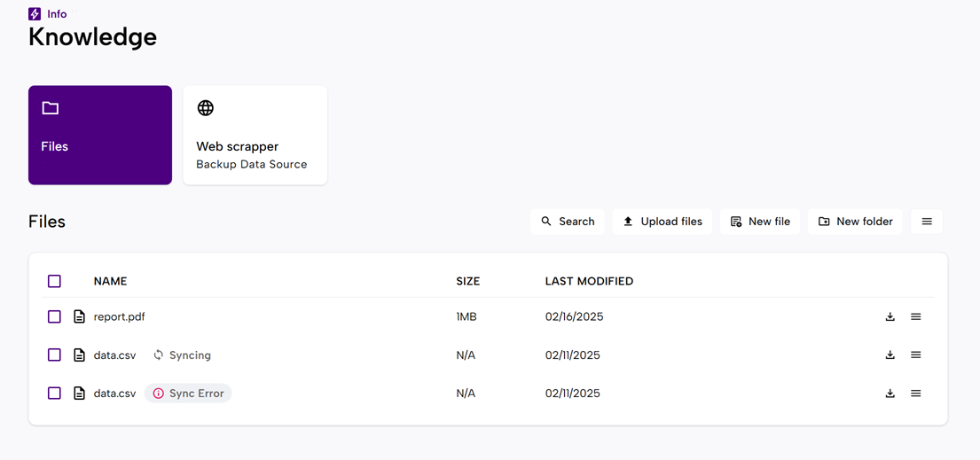Click the 02/11/2025 date in the Syncing row
The image size is (980, 460).
[x=573, y=355]
